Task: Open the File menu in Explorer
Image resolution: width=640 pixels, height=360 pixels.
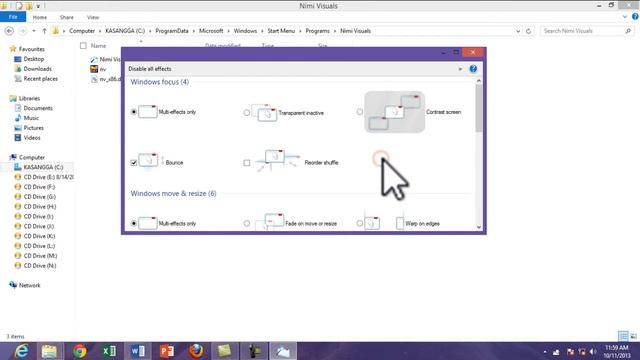Action: [13, 17]
